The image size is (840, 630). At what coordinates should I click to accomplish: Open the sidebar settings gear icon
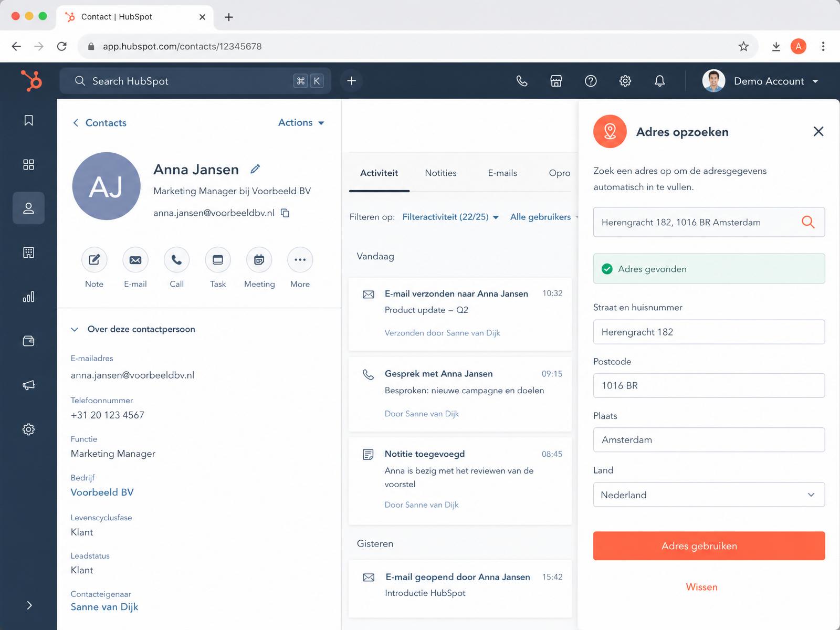29,429
